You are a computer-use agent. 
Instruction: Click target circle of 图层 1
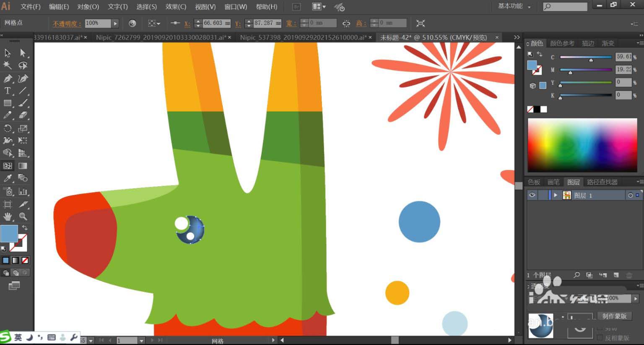(630, 195)
